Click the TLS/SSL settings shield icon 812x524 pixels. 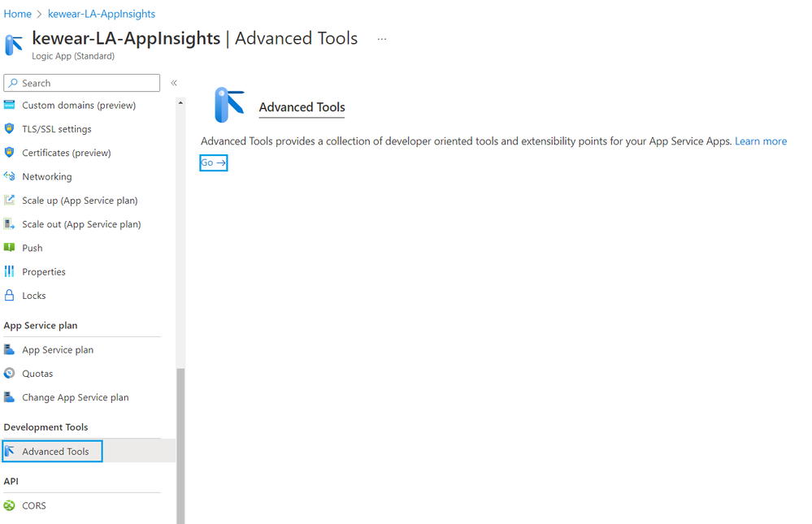[x=9, y=128]
